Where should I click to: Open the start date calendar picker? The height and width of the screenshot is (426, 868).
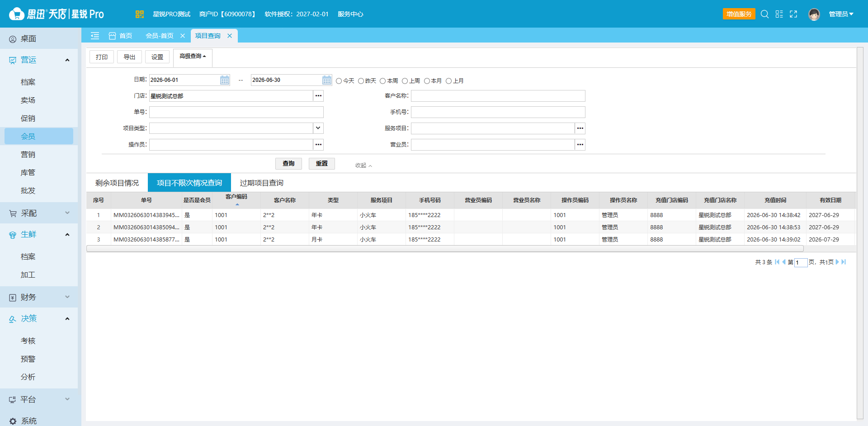[x=225, y=80]
